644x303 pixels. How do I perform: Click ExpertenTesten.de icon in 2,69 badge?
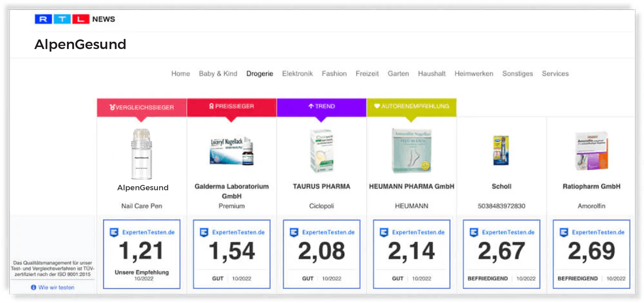pos(564,232)
